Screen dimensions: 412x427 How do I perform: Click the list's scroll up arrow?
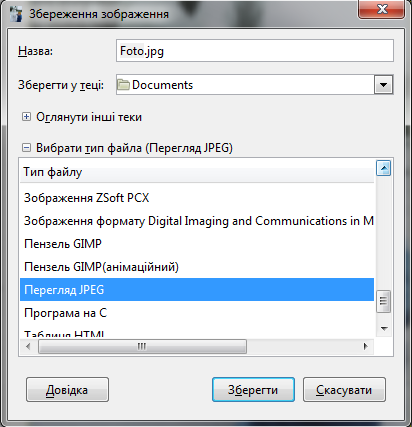(383, 168)
